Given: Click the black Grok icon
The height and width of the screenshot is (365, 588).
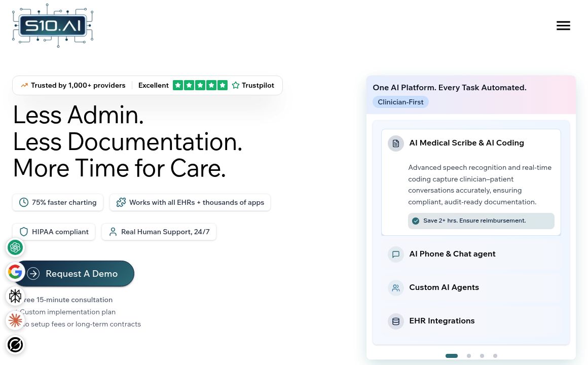Looking at the screenshot, I should pos(15,345).
